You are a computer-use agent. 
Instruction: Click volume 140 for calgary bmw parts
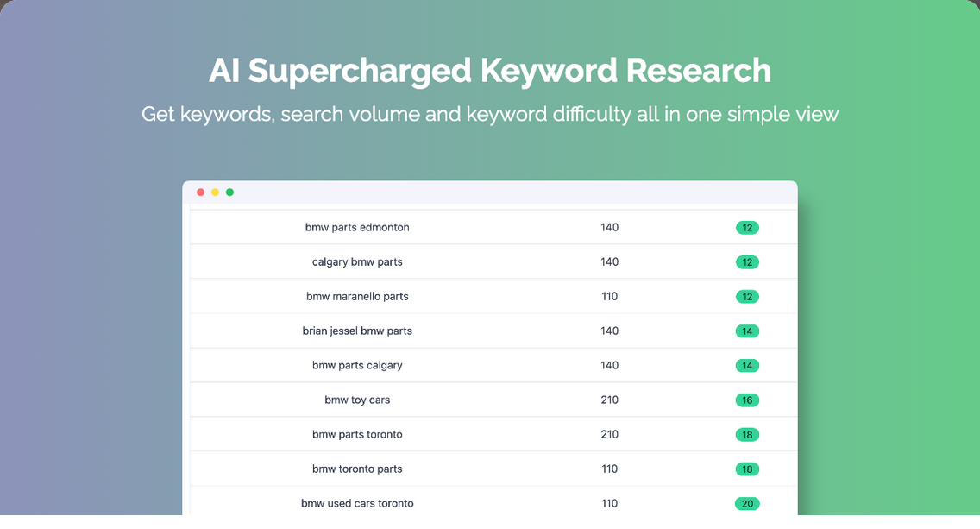coord(609,262)
